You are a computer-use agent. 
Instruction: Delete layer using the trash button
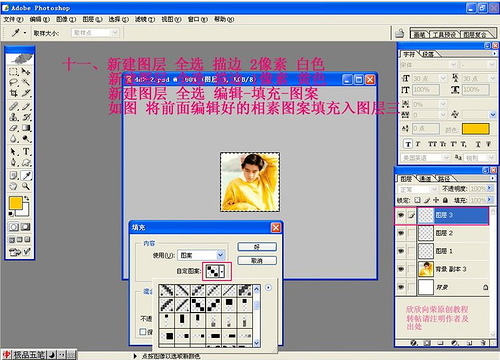[483, 343]
